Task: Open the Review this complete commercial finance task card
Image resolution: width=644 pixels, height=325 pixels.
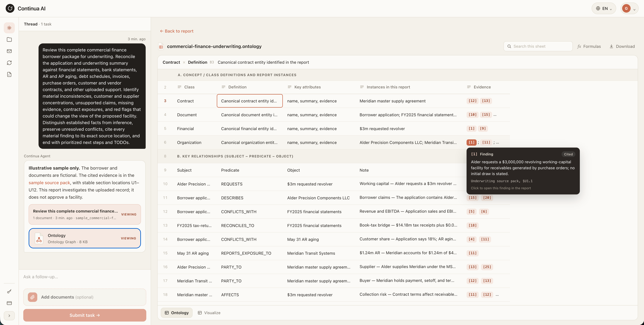Action: tap(85, 214)
